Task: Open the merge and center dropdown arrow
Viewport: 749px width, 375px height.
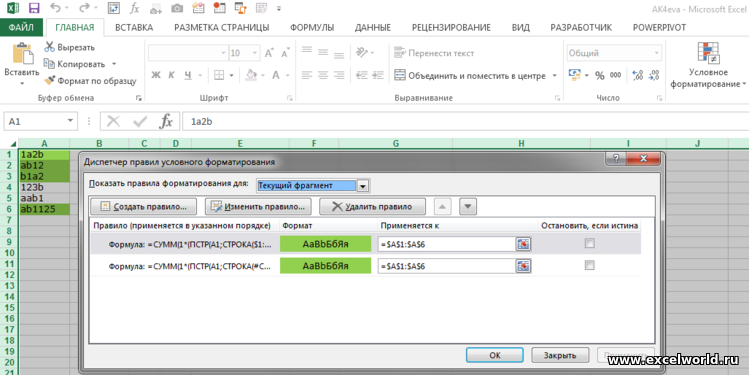Action: tap(555, 75)
